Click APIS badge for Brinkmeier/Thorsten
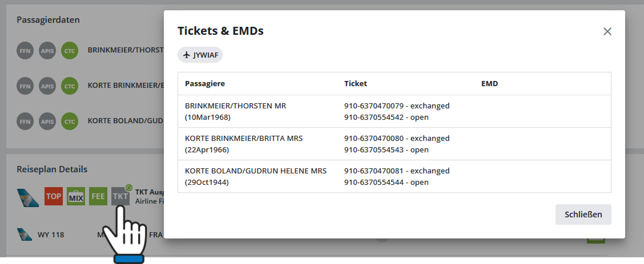Image resolution: width=644 pixels, height=264 pixels. pos(47,51)
